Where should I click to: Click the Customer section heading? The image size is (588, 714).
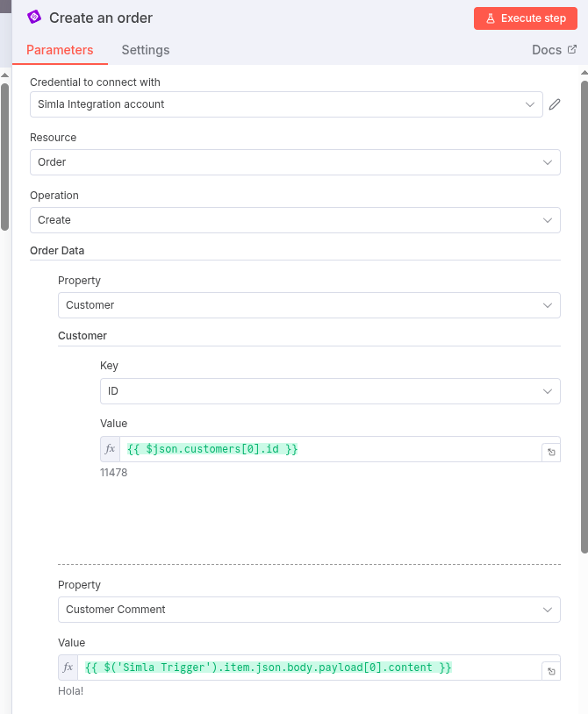[x=82, y=336]
